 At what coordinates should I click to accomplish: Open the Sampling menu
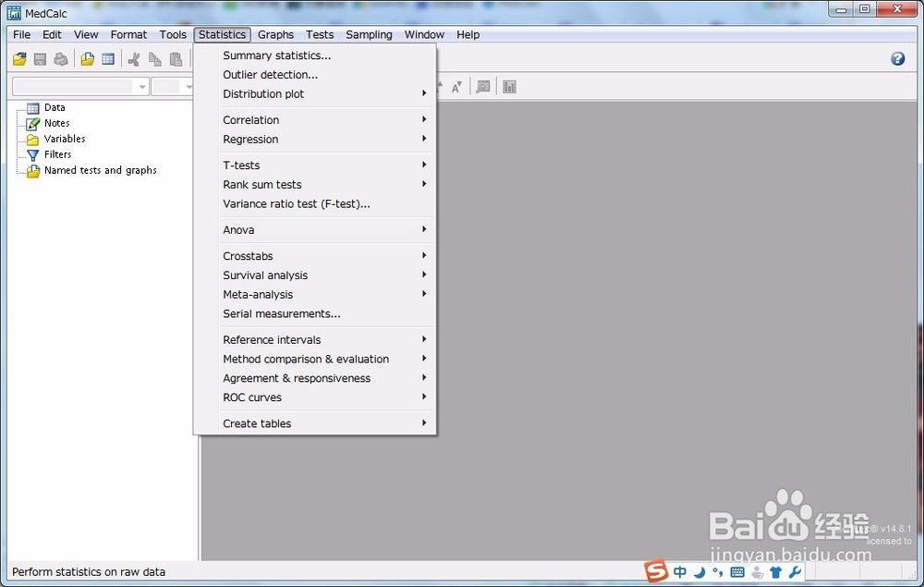click(369, 35)
